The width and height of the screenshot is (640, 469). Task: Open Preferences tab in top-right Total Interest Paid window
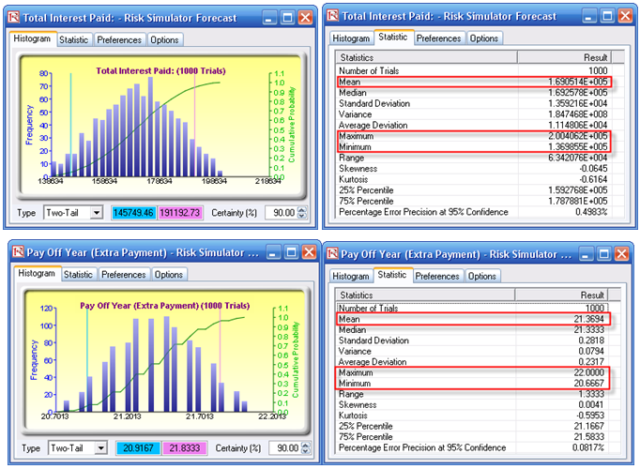click(438, 38)
